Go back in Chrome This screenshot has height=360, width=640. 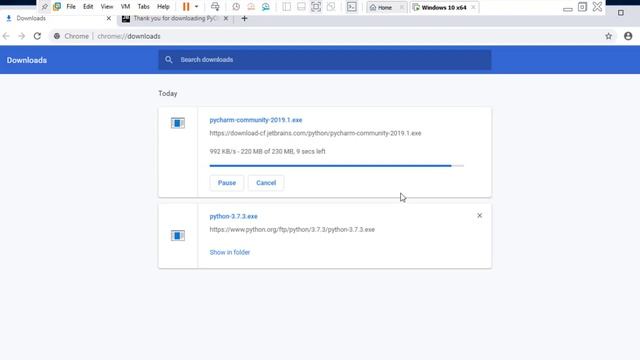tap(6, 36)
